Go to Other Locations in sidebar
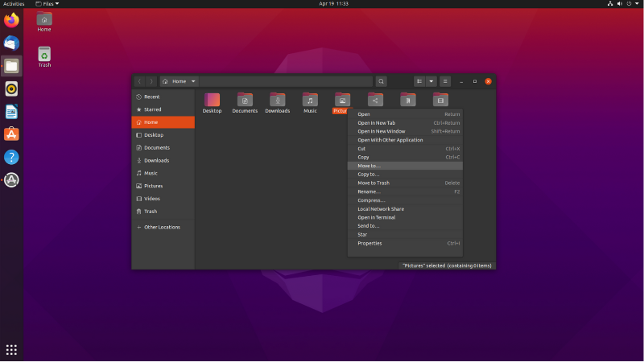This screenshot has height=362, width=644. (162, 227)
